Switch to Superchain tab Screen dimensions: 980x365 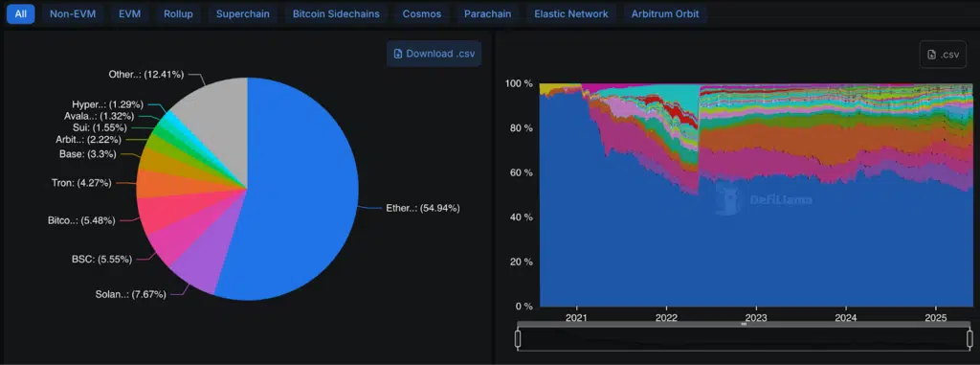tap(242, 13)
